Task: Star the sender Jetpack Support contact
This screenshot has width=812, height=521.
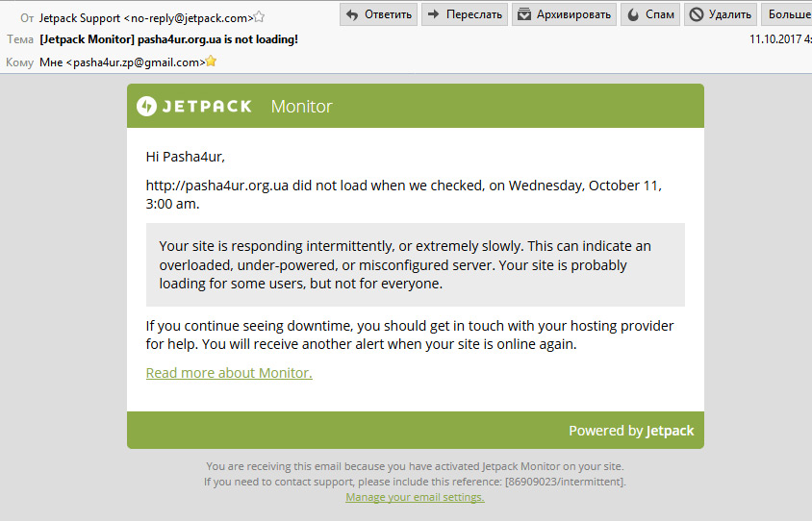Action: tap(259, 17)
